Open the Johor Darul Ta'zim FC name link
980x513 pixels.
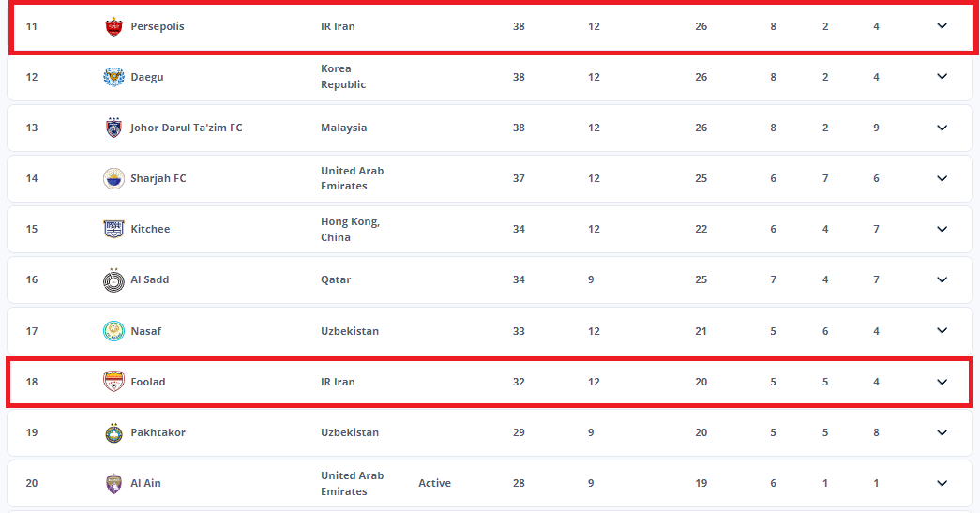186,128
